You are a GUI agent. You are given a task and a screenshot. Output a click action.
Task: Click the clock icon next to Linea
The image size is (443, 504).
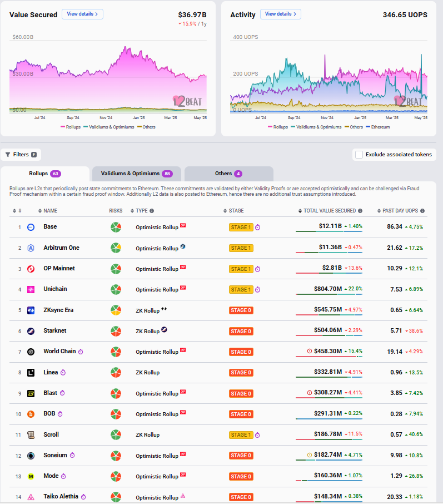pyautogui.click(x=63, y=373)
